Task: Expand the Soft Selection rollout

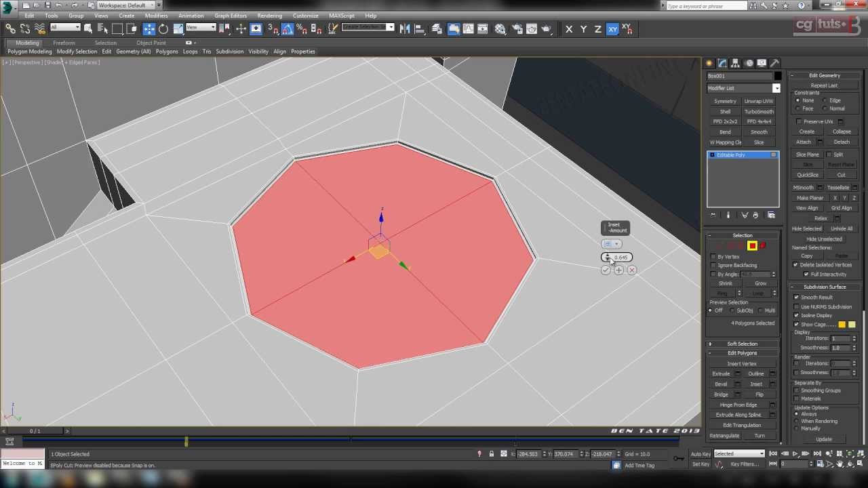Action: pos(743,344)
